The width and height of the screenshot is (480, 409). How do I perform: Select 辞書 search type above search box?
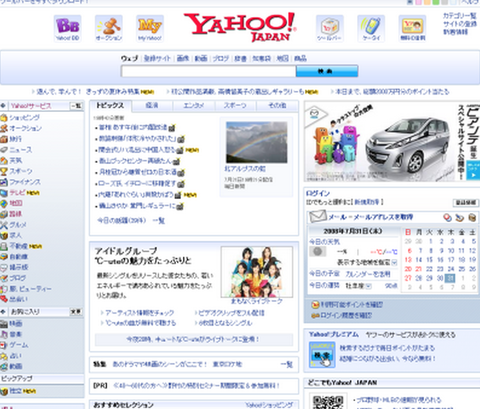tap(240, 58)
